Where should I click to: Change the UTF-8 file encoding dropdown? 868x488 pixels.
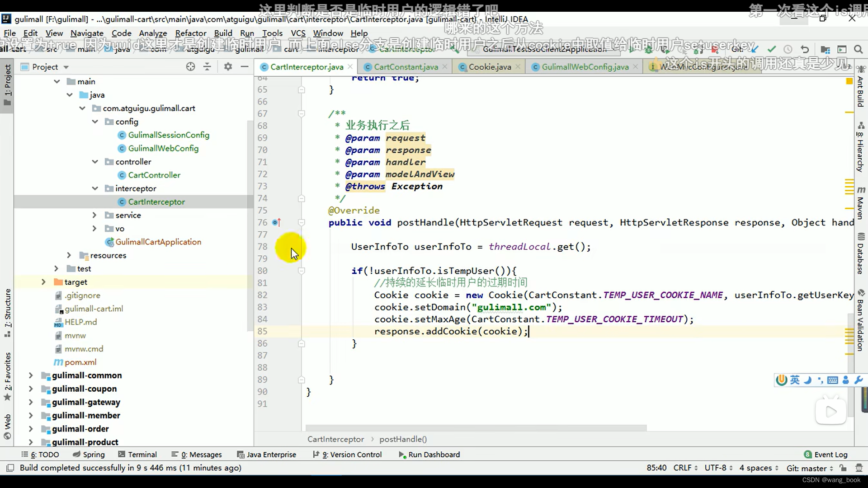[718, 468]
